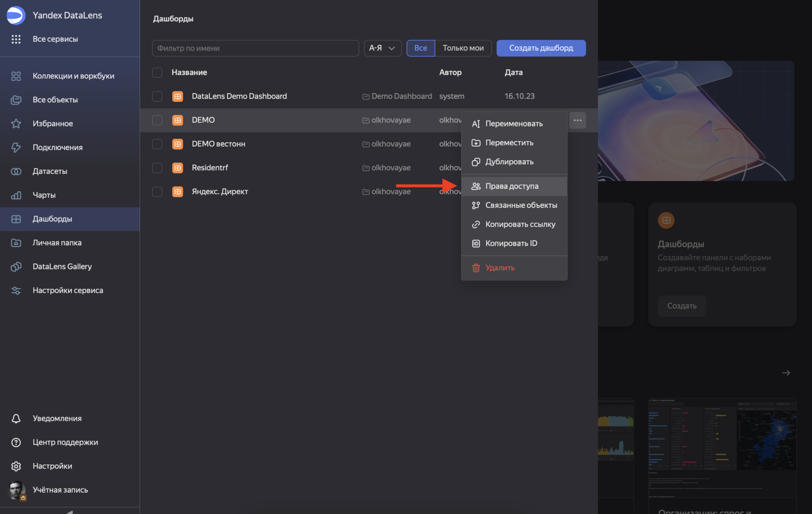Open the DataLens Gallery icon
The image size is (812, 514).
[x=16, y=267]
